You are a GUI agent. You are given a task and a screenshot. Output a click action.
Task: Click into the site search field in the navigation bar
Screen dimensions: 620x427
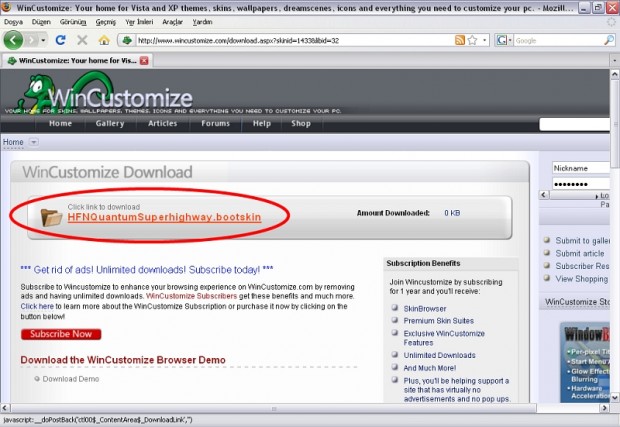575,124
